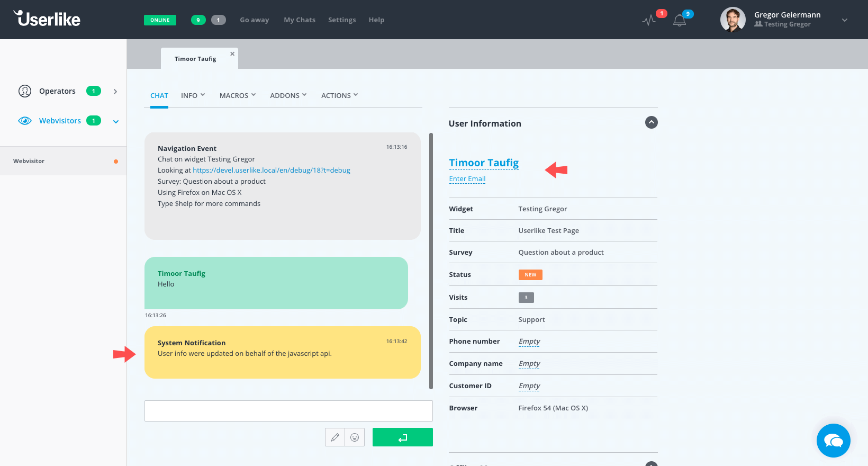Open the emoji smiley picker
Image resolution: width=868 pixels, height=466 pixels.
pos(355,437)
